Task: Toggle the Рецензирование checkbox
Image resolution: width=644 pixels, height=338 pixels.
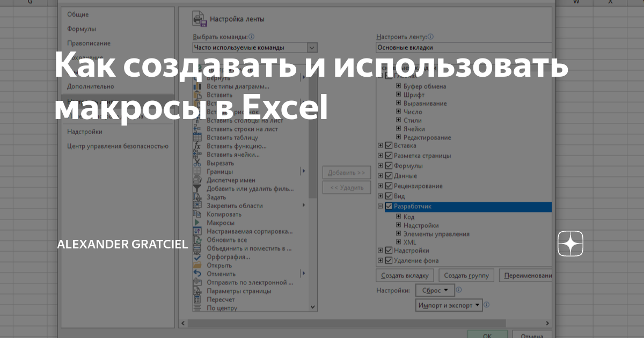Action: 388,186
